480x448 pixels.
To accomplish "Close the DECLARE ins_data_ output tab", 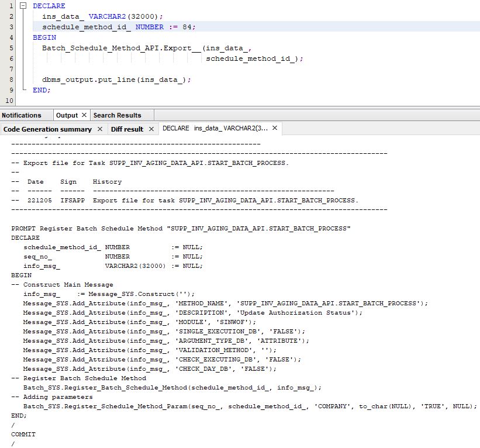I will [x=275, y=128].
